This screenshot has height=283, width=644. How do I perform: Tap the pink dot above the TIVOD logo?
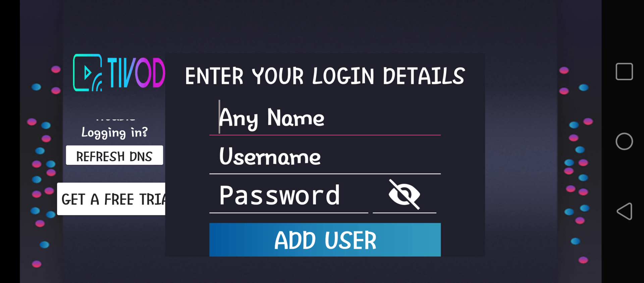[x=56, y=69]
